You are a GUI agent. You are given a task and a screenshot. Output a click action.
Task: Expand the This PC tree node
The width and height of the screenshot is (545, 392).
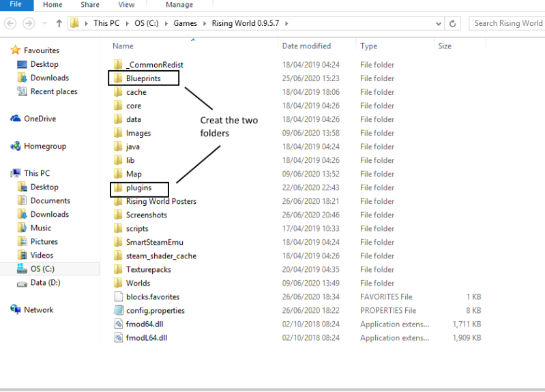pos(5,173)
